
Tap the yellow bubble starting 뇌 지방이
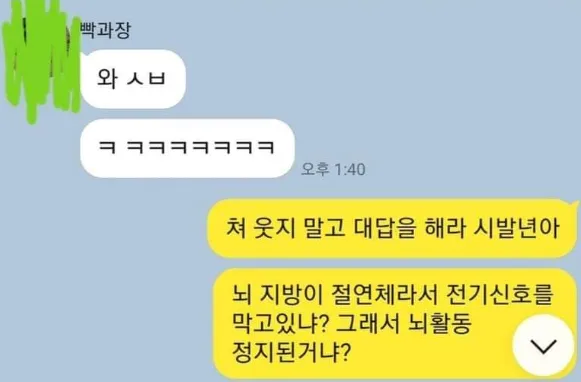395,323
